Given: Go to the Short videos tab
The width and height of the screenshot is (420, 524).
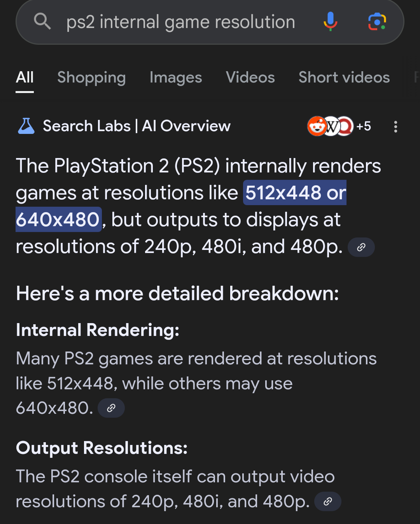Looking at the screenshot, I should click(x=344, y=77).
